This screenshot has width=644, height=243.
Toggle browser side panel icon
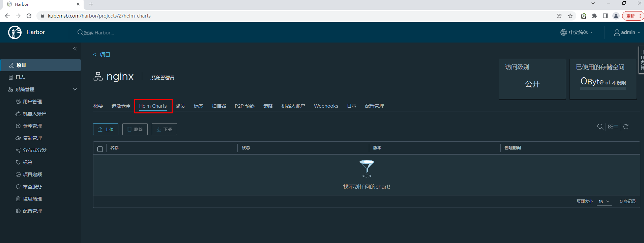pyautogui.click(x=605, y=16)
